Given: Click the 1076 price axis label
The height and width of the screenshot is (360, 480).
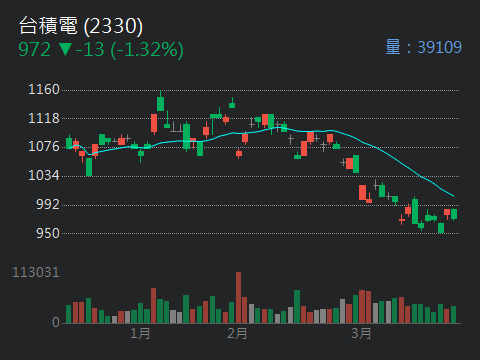Looking at the screenshot, I should tap(44, 146).
